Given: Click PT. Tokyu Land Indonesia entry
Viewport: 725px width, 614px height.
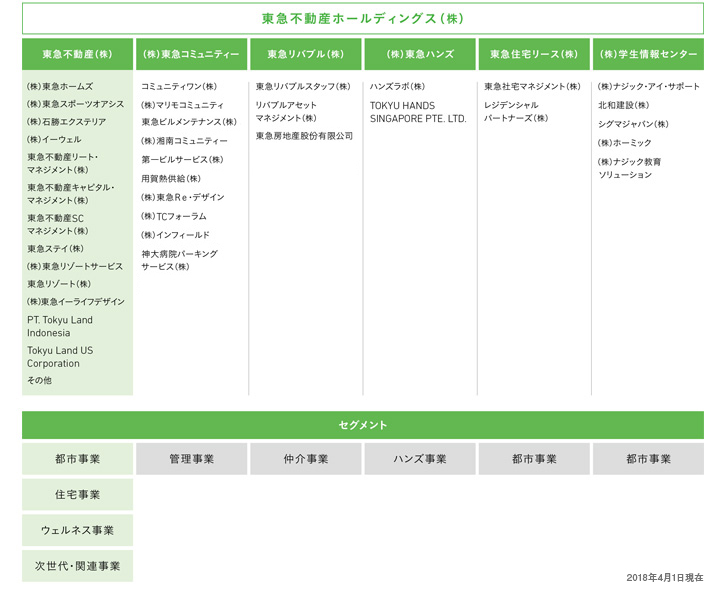Looking at the screenshot, I should point(60,326).
